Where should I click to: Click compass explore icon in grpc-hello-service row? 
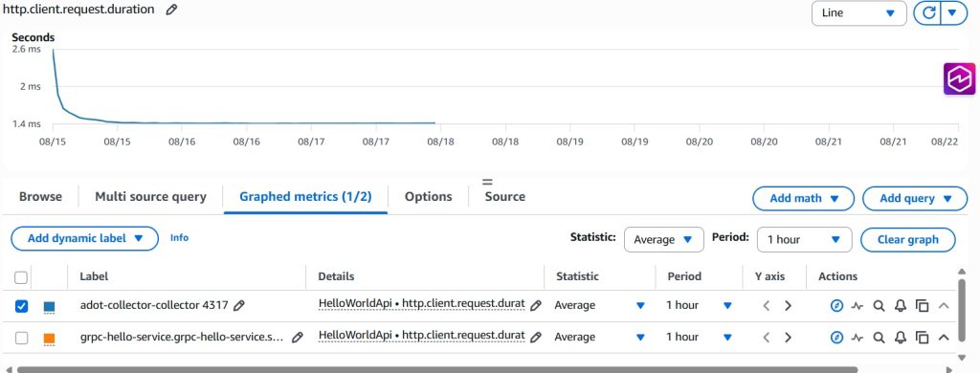tap(836, 338)
